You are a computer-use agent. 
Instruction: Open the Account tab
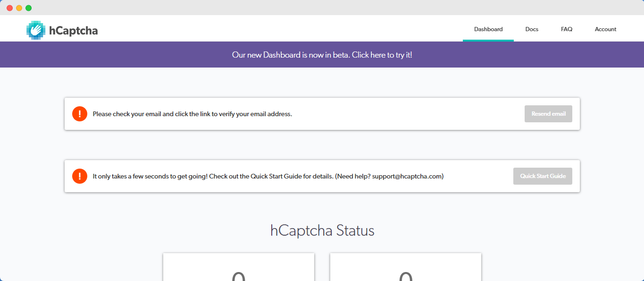[x=605, y=29]
